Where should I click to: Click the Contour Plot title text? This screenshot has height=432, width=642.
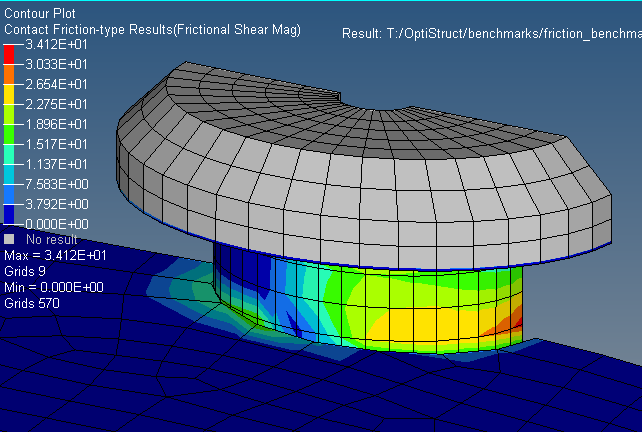coord(40,14)
